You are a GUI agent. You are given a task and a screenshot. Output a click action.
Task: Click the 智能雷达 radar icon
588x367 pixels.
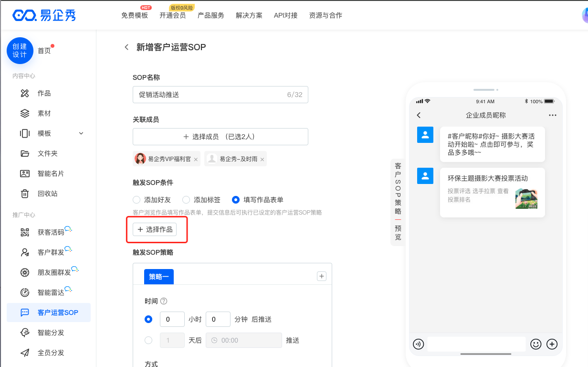point(25,292)
